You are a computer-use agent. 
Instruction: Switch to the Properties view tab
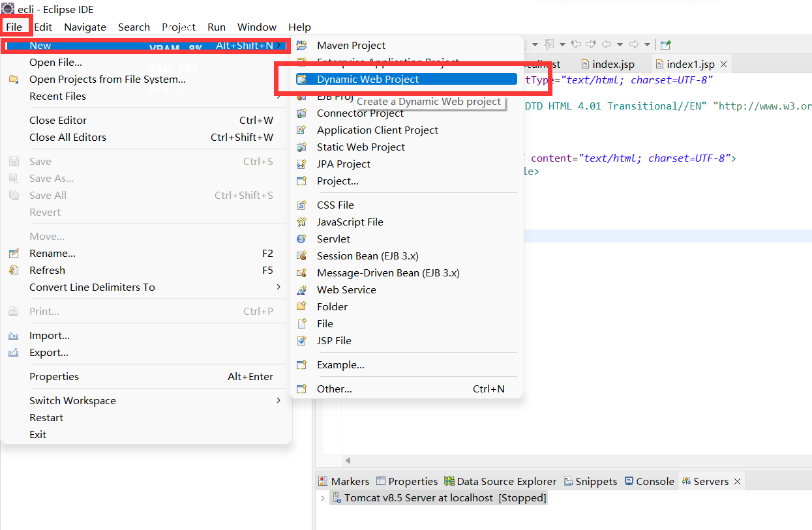pyautogui.click(x=407, y=481)
